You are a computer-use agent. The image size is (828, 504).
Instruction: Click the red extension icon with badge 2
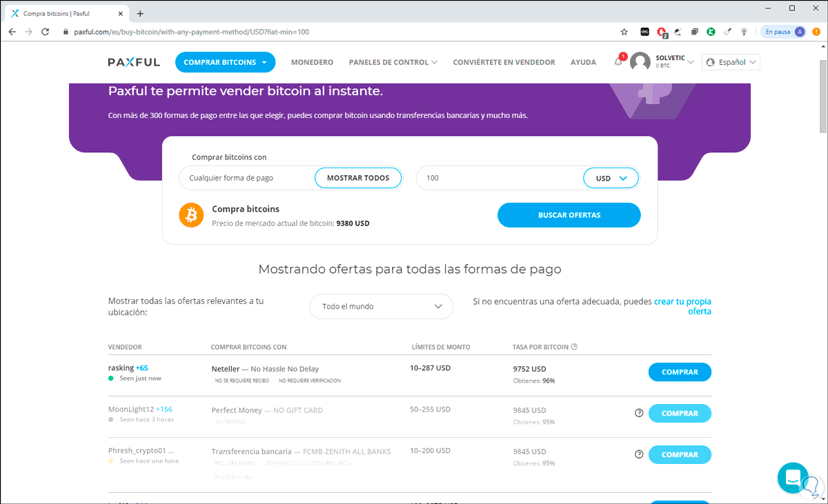click(662, 32)
